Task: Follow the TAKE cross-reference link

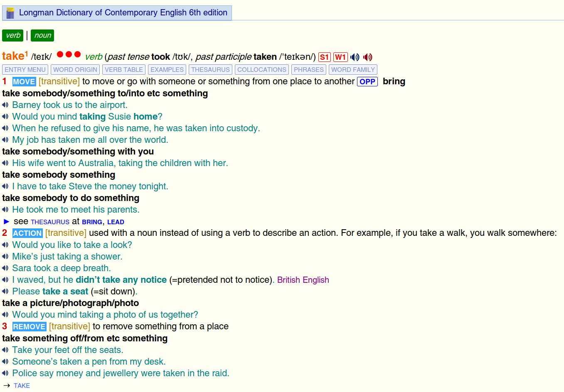Action: click(x=22, y=386)
